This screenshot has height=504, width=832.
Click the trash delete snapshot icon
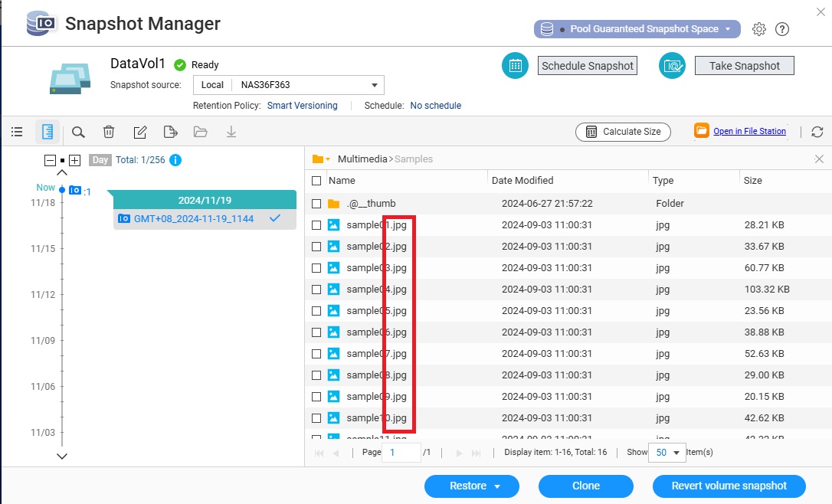[109, 132]
